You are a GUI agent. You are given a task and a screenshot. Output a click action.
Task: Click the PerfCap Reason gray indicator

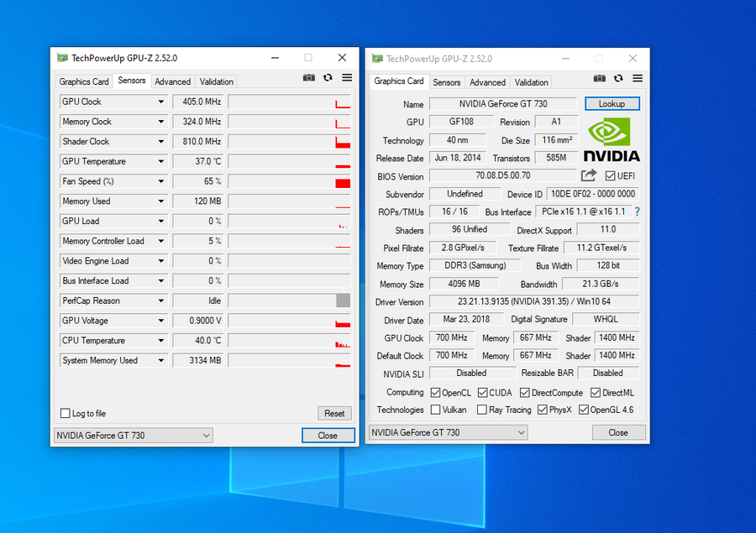[x=344, y=300]
